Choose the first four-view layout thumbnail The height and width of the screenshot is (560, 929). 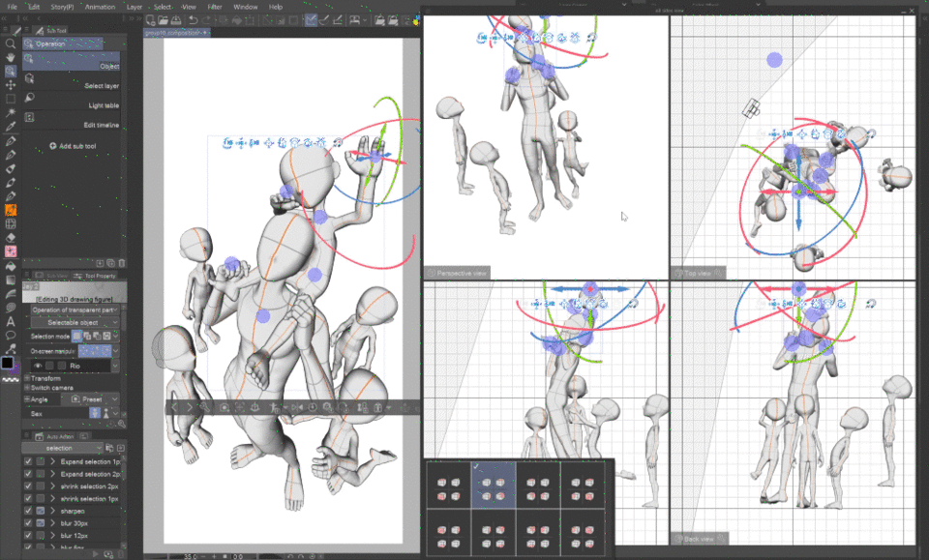pos(448,485)
